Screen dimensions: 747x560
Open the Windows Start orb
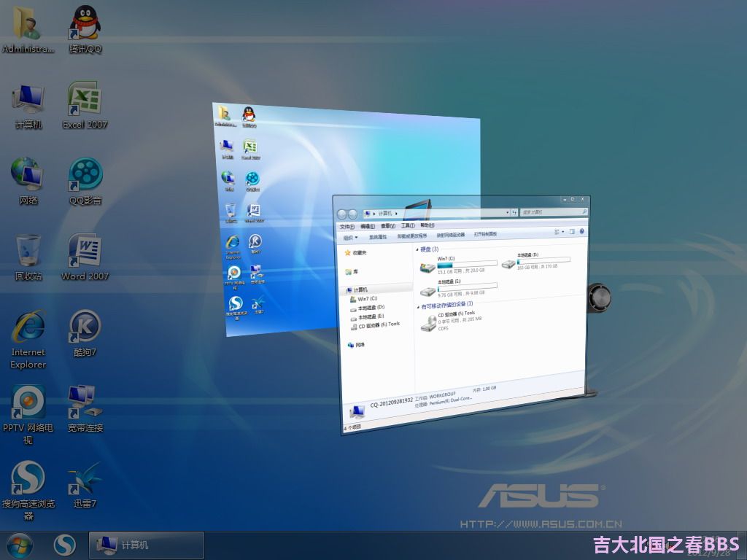(20, 545)
